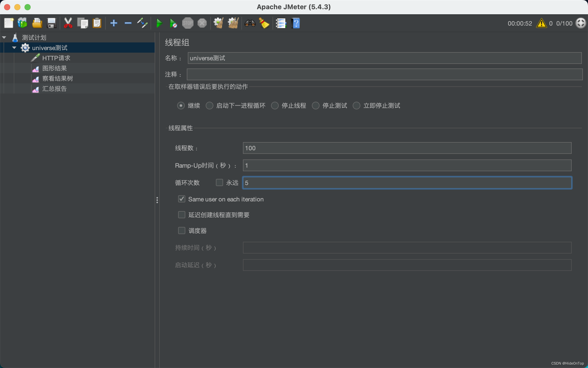Collapse the 测试计划 tree node

tap(4, 38)
